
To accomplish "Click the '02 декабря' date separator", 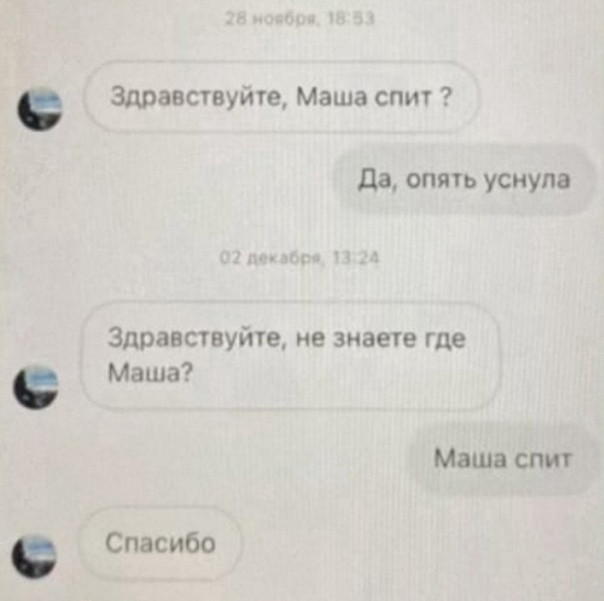I will [x=299, y=258].
